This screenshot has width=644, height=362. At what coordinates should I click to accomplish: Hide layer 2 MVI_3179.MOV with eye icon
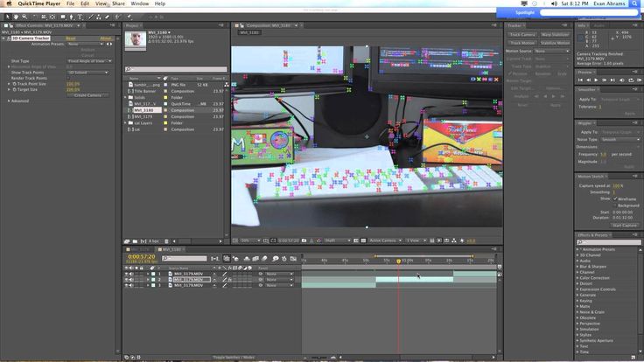[127, 280]
